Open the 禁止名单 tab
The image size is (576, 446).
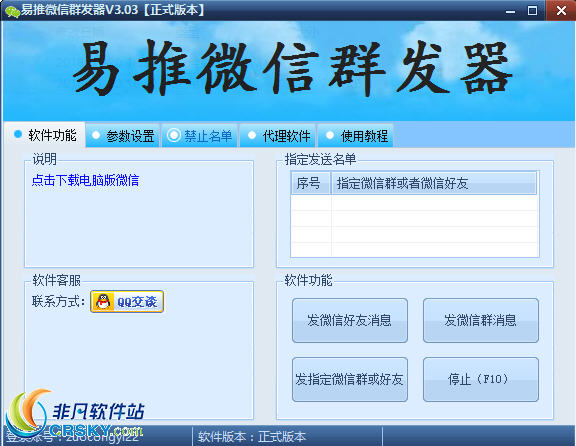point(200,136)
